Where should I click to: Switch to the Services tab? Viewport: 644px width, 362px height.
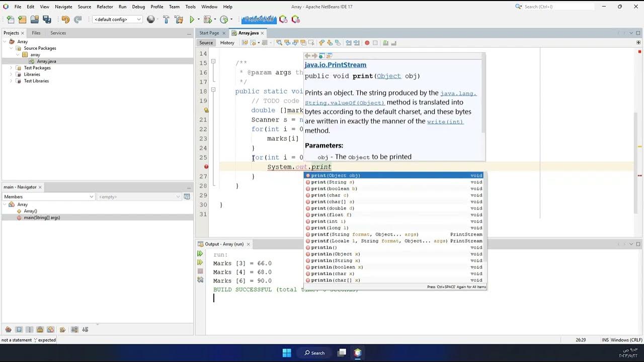click(x=58, y=33)
